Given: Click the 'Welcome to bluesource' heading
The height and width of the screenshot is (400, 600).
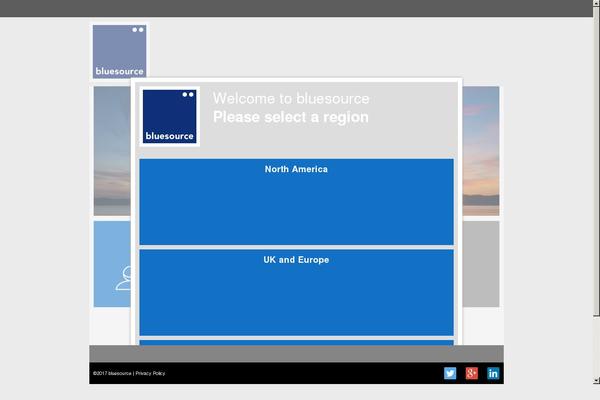Looking at the screenshot, I should tap(291, 99).
